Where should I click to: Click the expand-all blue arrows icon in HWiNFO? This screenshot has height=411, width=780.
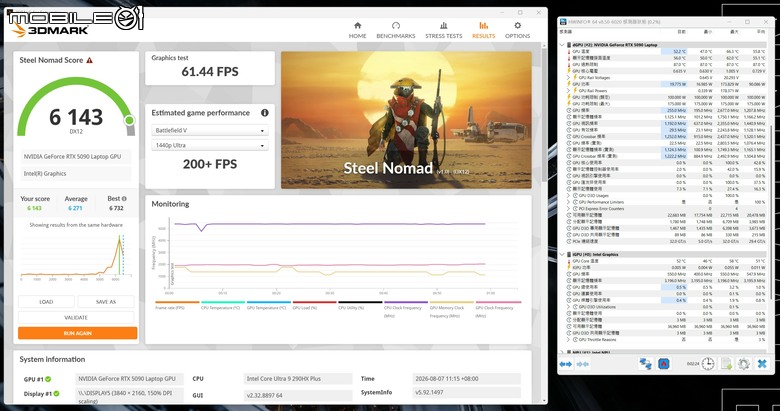pos(566,364)
